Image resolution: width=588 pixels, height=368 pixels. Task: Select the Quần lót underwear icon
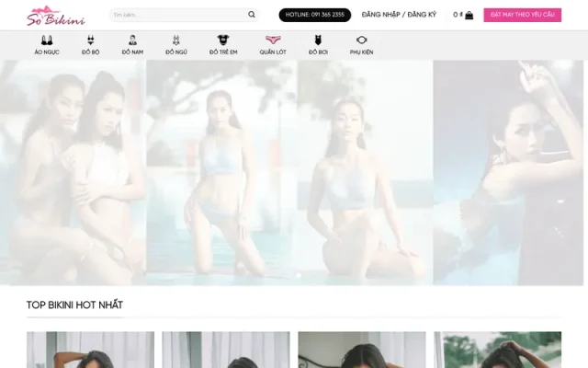coord(273,40)
